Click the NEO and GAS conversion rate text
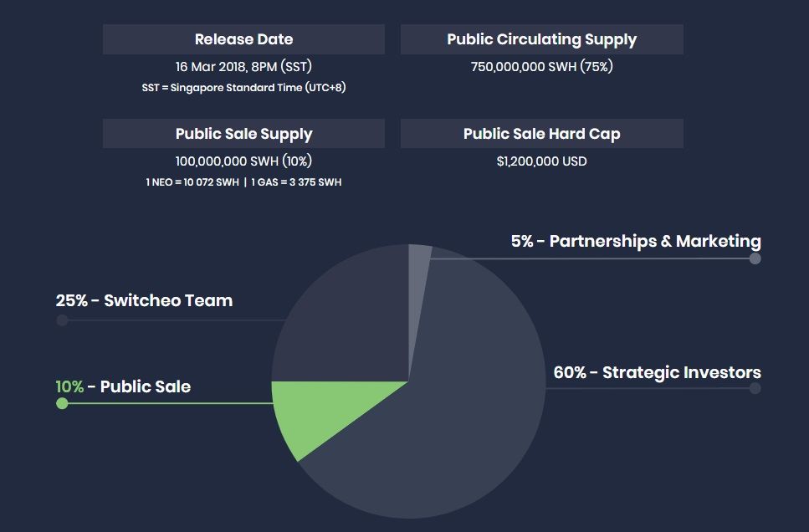 click(243, 182)
